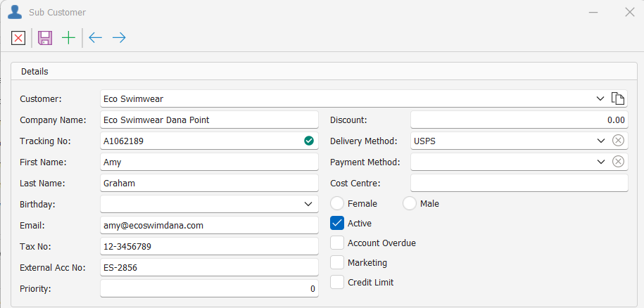Uncheck the Active checkbox
Viewport: 644px width, 308px height.
tap(337, 223)
